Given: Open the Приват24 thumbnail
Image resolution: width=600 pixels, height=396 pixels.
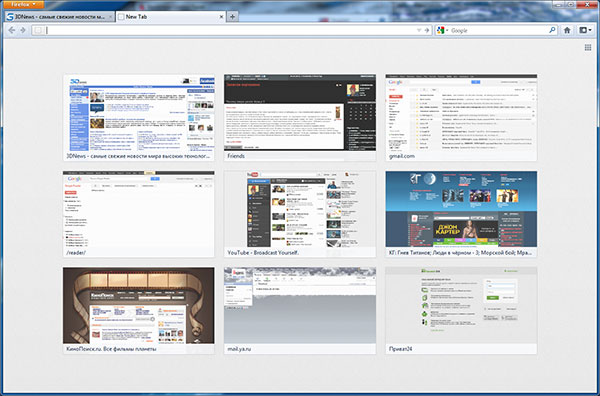Looking at the screenshot, I should (461, 310).
